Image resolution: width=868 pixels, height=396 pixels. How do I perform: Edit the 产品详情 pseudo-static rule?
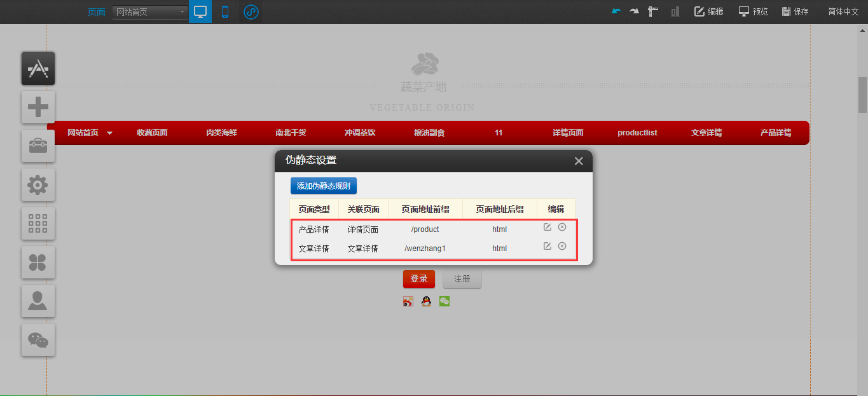547,228
